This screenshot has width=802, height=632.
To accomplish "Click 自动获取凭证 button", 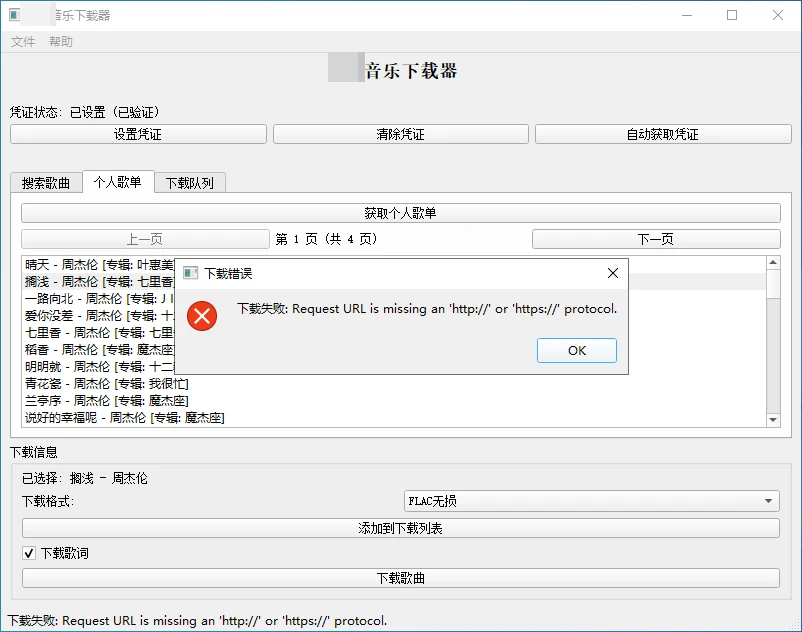I will click(662, 134).
